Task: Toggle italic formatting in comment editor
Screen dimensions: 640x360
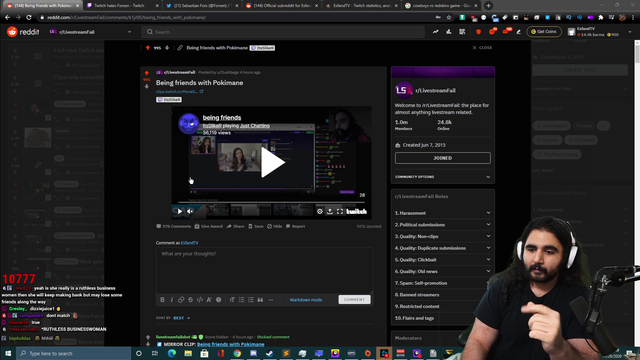Action: click(171, 300)
